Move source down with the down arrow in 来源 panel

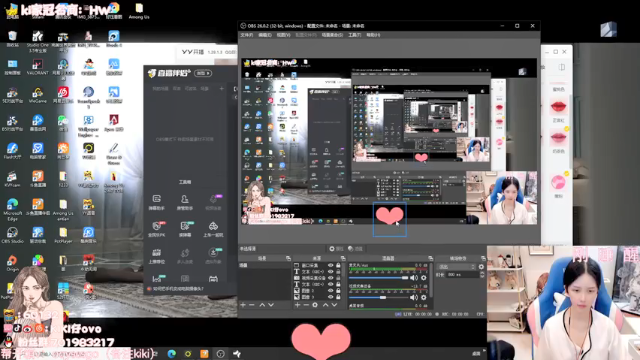pos(334,305)
